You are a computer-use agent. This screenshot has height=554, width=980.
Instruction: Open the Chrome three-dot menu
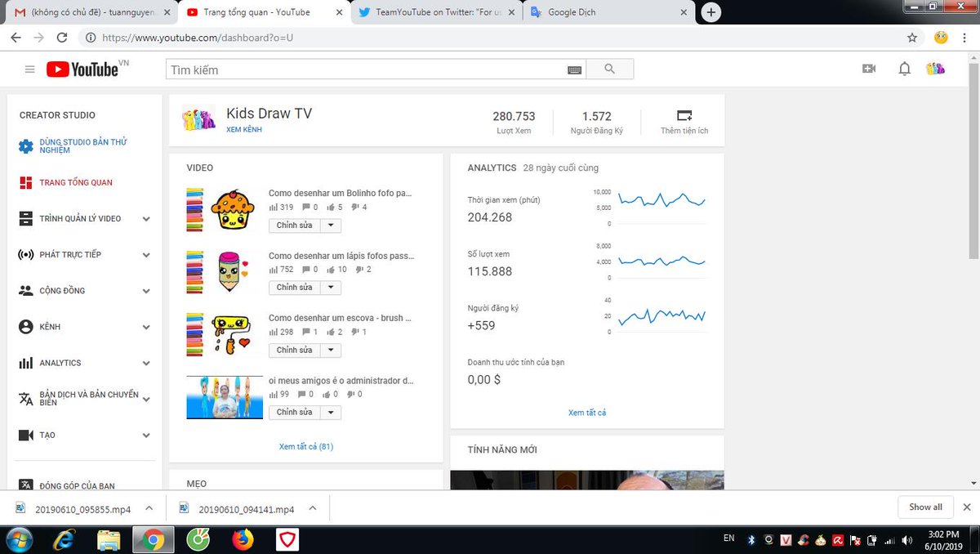pyautogui.click(x=966, y=38)
